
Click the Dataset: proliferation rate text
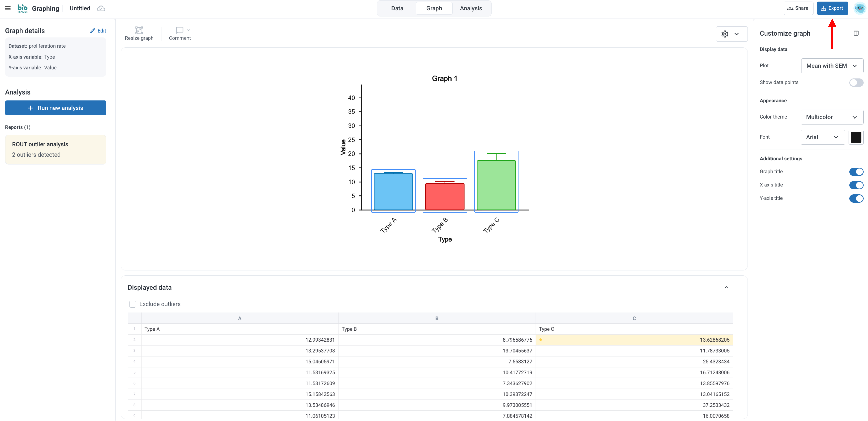tap(37, 46)
